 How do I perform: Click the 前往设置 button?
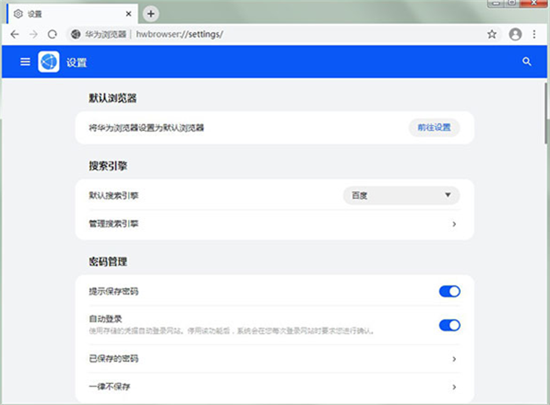(434, 127)
